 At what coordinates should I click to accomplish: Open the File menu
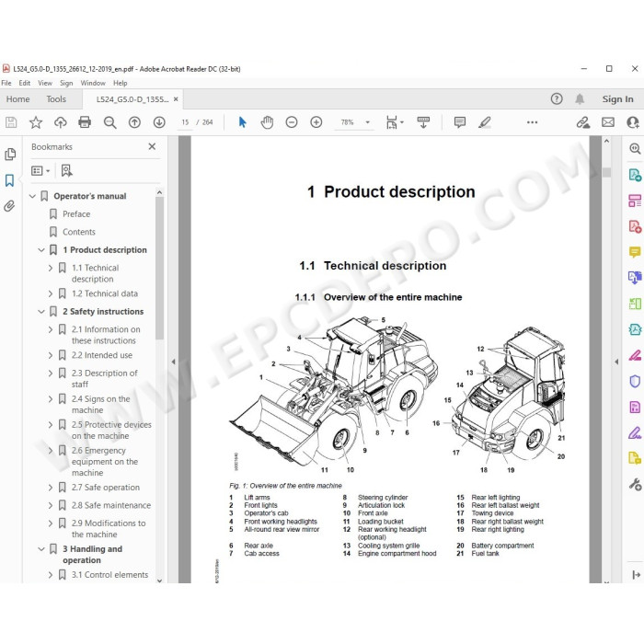6,83
